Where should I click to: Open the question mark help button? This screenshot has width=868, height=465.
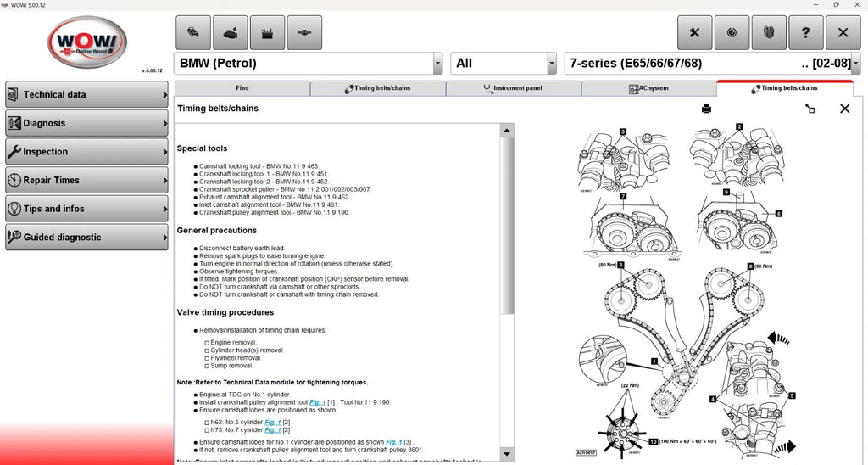(x=806, y=33)
